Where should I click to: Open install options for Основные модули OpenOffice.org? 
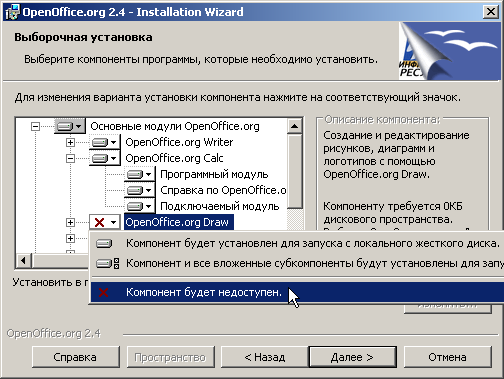click(70, 126)
